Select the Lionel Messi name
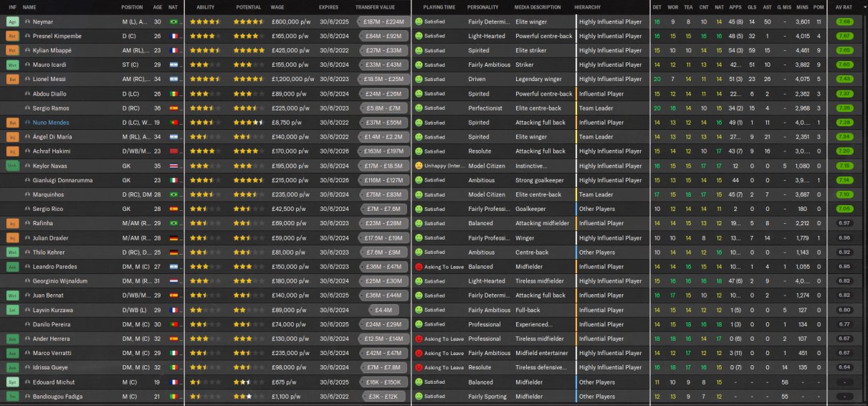Viewport: 868px width, 406px height. click(49, 80)
